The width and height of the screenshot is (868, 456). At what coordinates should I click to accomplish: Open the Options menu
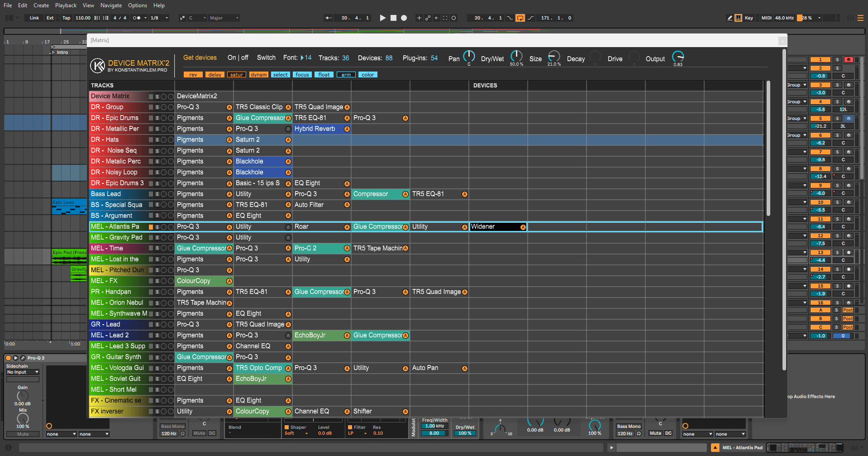point(137,5)
